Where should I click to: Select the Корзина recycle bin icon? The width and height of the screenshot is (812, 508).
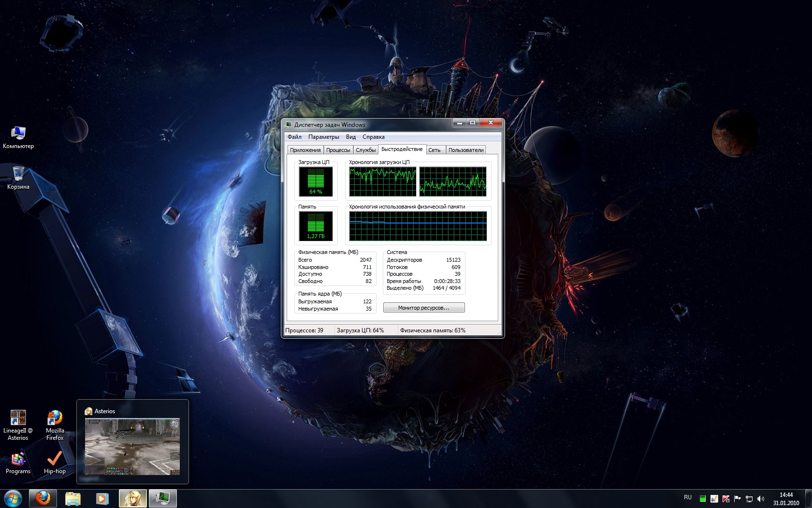click(x=18, y=178)
